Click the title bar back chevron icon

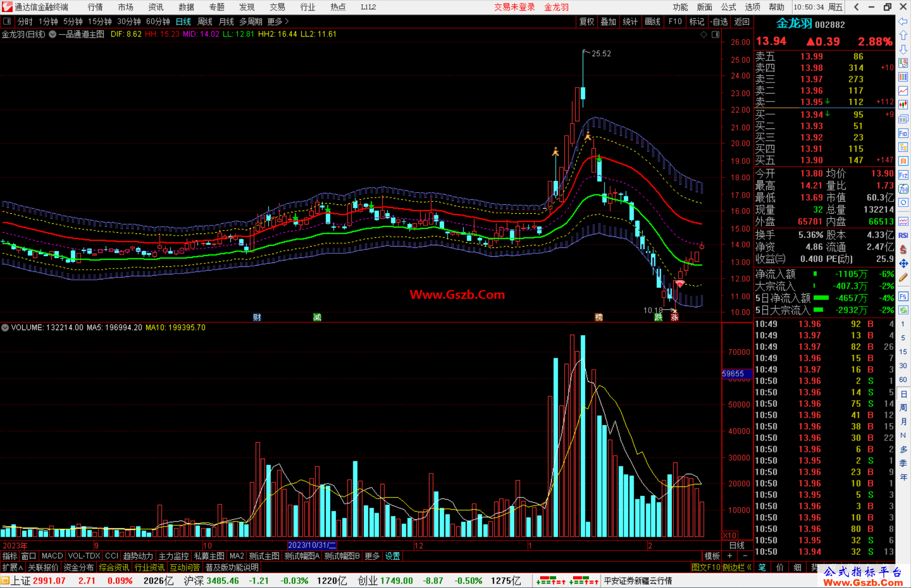[856, 7]
